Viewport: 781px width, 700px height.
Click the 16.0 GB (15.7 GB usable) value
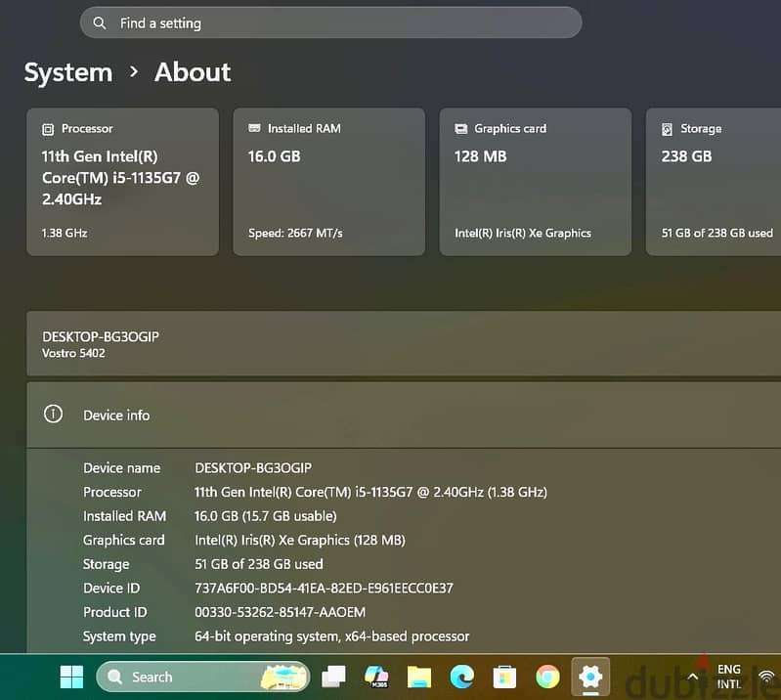(x=266, y=516)
